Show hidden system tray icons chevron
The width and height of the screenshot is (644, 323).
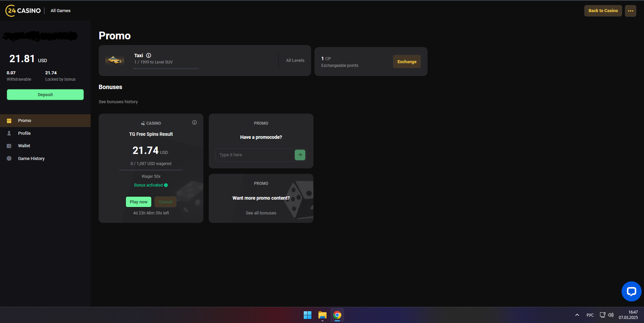pyautogui.click(x=577, y=315)
